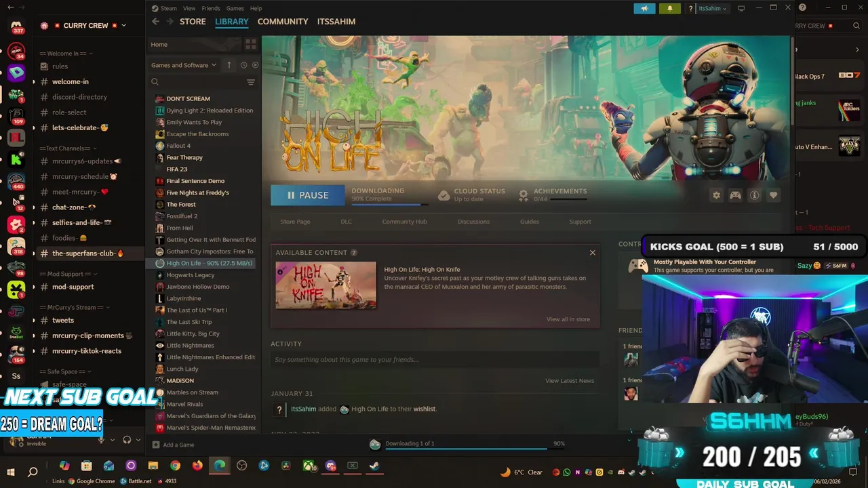This screenshot has width=868, height=488.
Task: Expand Discord headphone output options arrow
Action: click(x=138, y=440)
